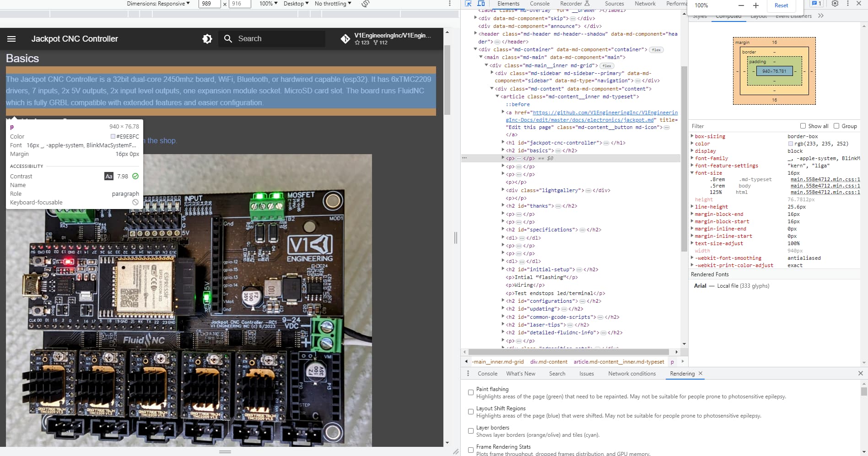Select article.md-content__inner.md-typeset breadcrumb
The height and width of the screenshot is (456, 868).
[619, 362]
